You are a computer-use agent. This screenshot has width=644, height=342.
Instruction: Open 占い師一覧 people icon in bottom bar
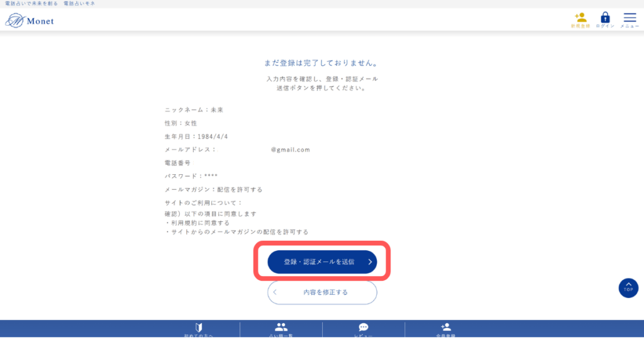281,328
